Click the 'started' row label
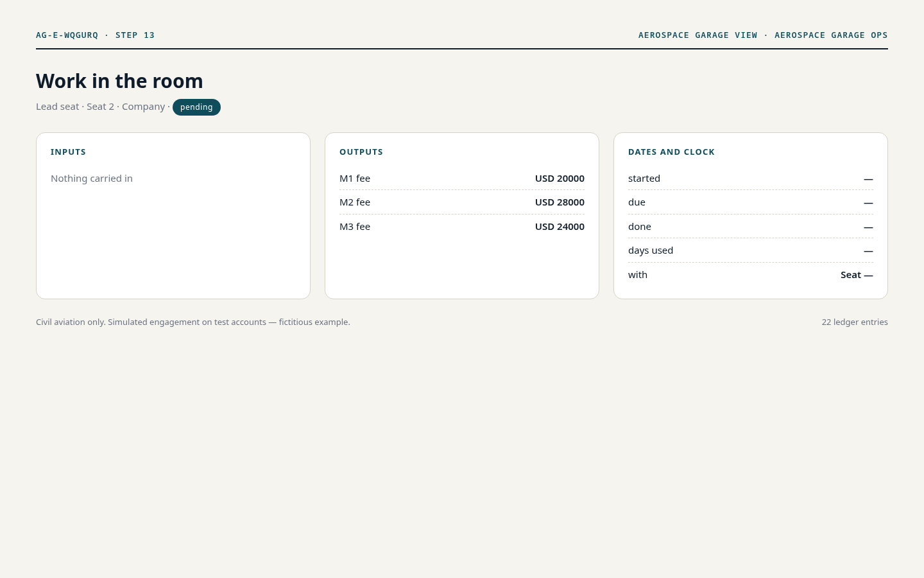Screen dimensions: 924x578 (644, 179)
